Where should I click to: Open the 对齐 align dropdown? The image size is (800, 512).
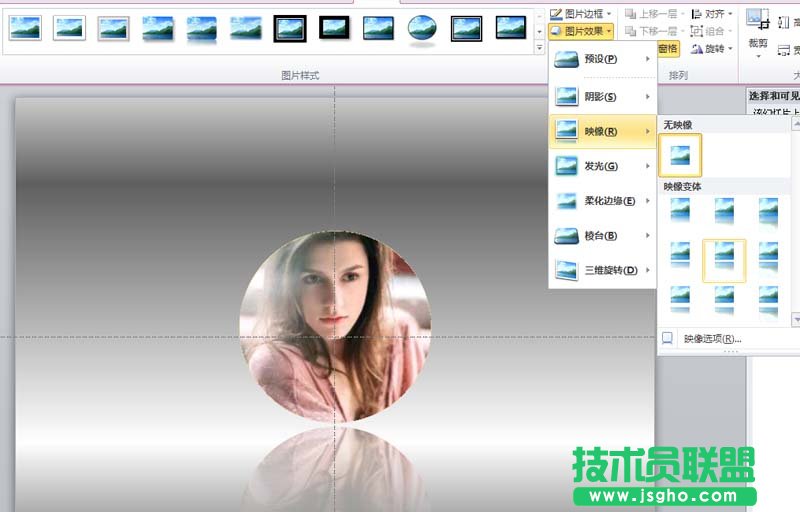[711, 14]
